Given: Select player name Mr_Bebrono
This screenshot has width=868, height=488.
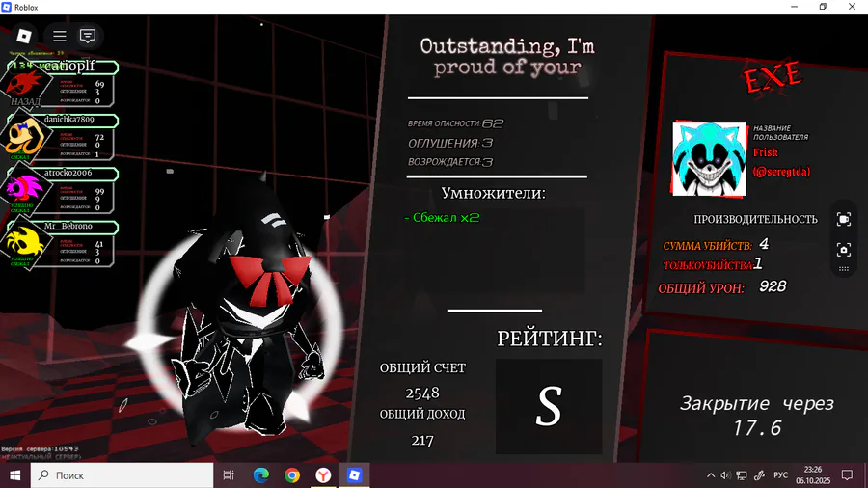Looking at the screenshot, I should click(68, 226).
